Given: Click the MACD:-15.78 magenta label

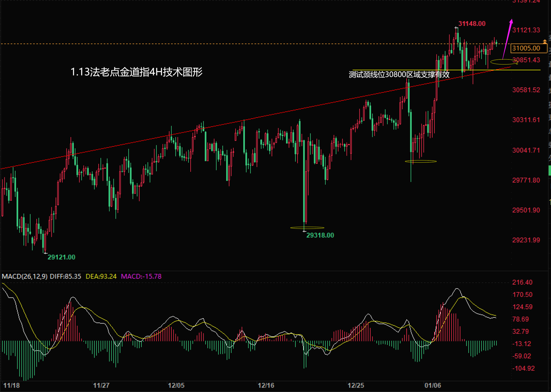Looking at the screenshot, I should [141, 276].
